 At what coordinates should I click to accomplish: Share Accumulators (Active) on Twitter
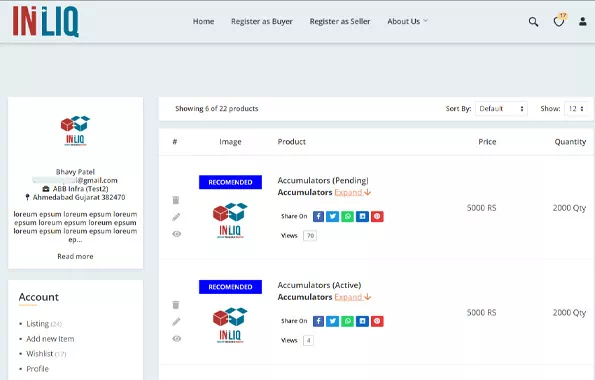[333, 321]
